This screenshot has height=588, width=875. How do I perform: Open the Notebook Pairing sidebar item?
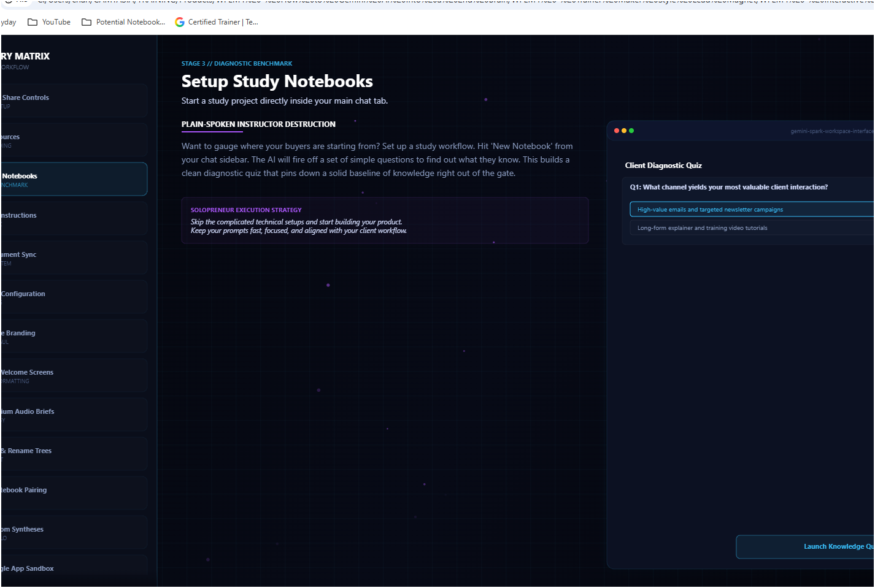pyautogui.click(x=74, y=493)
